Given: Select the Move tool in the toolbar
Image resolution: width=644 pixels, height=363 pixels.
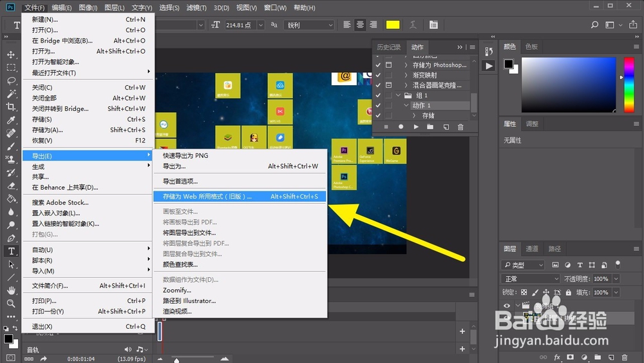Looking at the screenshot, I should click(11, 54).
